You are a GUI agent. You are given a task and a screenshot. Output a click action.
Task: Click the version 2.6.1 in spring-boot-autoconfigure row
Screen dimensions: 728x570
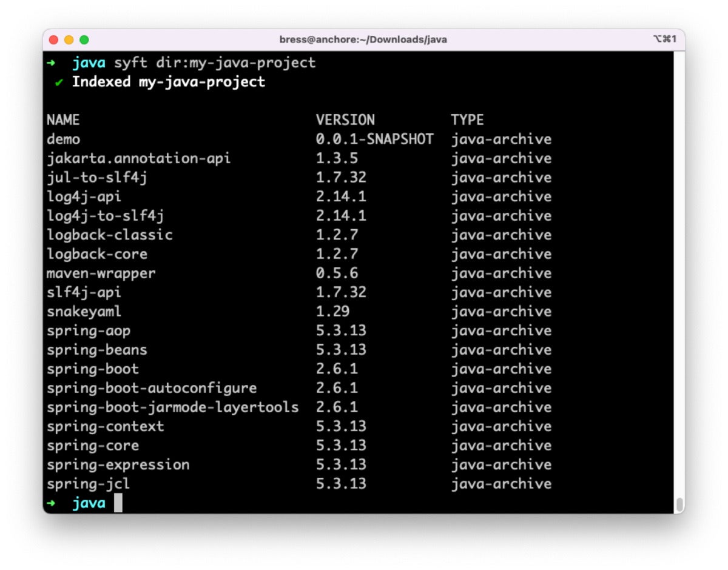click(x=337, y=388)
